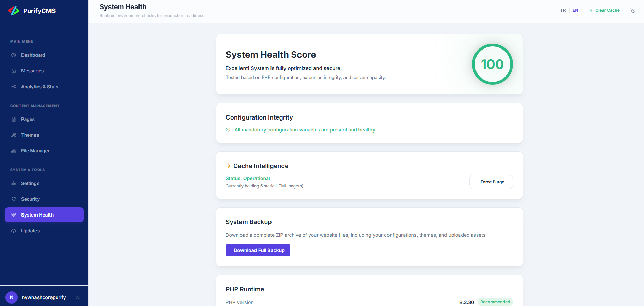Click the Settings sliders icon
The height and width of the screenshot is (306, 644).
pos(14,183)
